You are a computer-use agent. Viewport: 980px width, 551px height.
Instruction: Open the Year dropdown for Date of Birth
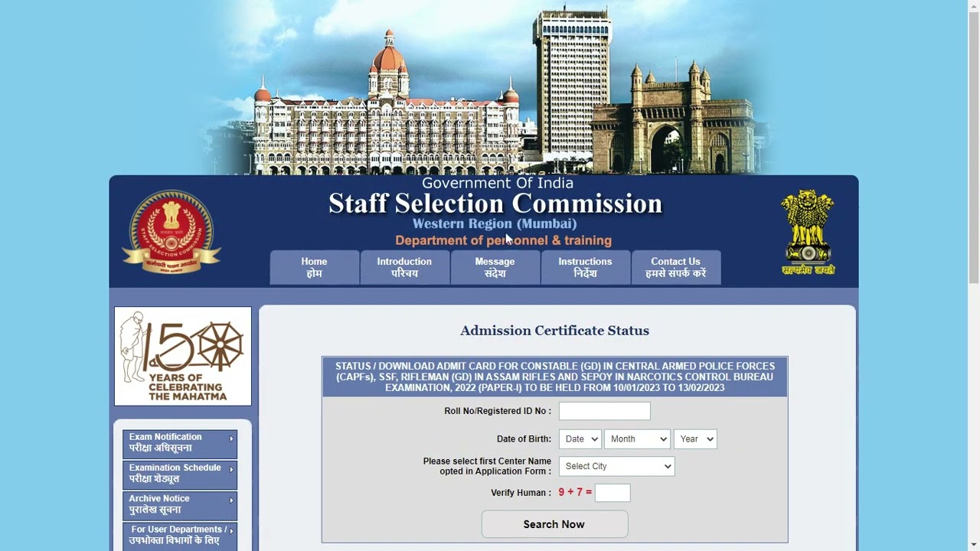click(695, 439)
